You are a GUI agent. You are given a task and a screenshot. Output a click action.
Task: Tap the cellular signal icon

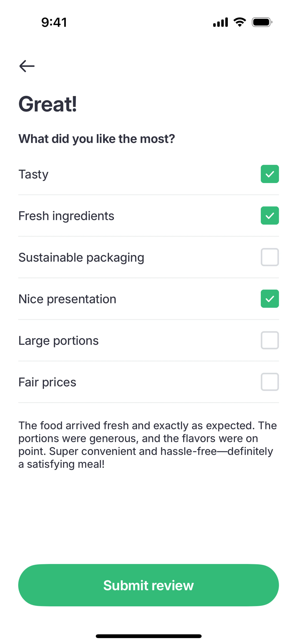[220, 22]
